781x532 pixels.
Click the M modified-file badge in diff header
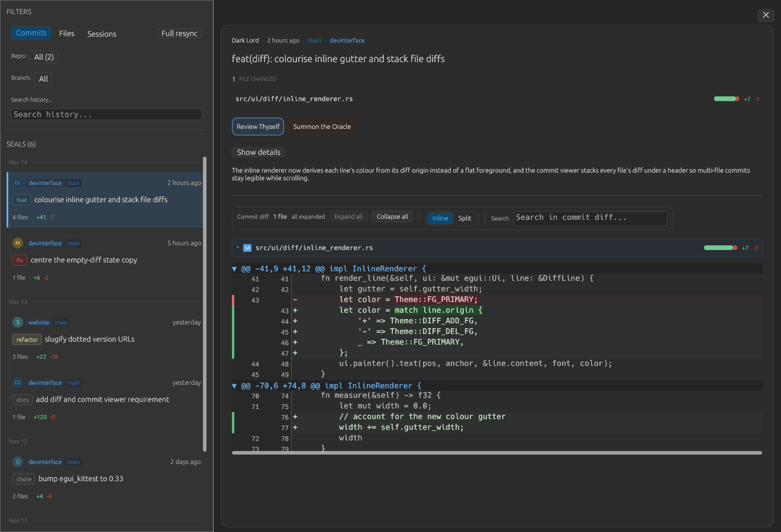tap(247, 248)
